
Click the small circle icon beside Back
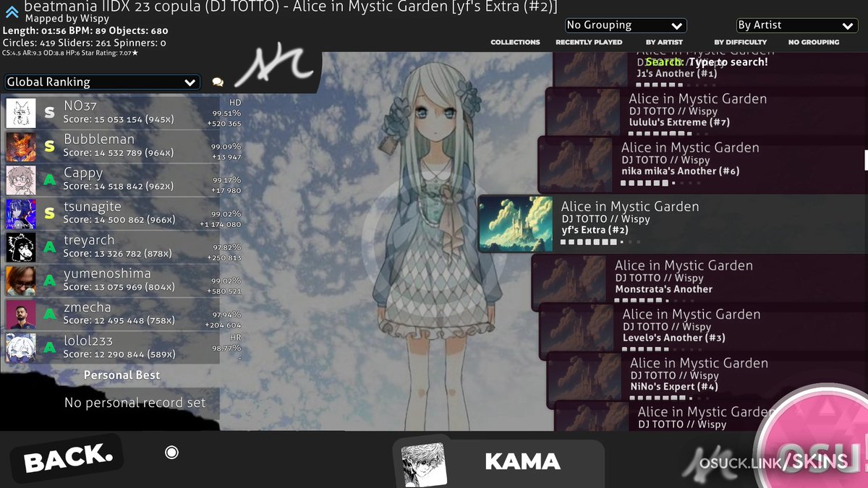pos(171,453)
